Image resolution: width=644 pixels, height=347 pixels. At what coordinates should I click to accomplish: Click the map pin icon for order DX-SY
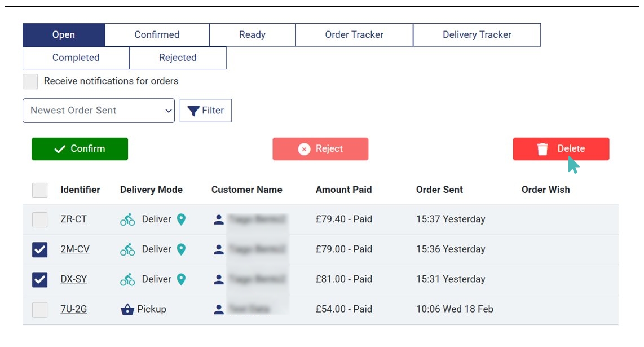click(x=181, y=279)
